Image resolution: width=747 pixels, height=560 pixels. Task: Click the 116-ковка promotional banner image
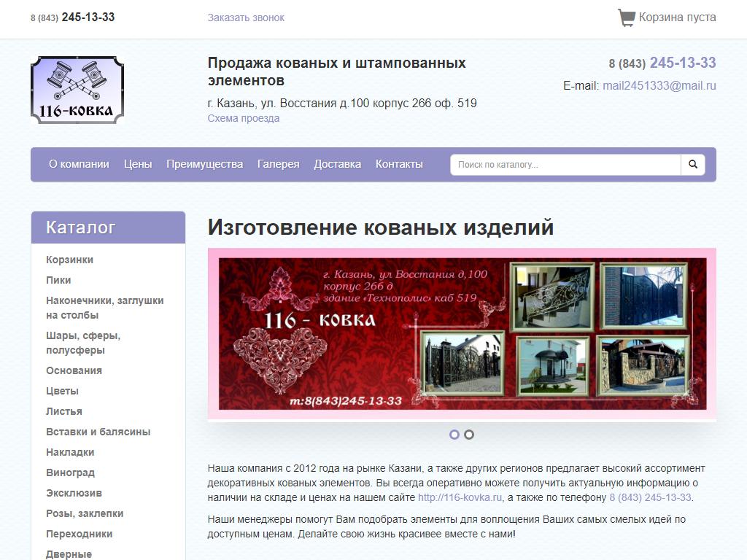pos(461,334)
